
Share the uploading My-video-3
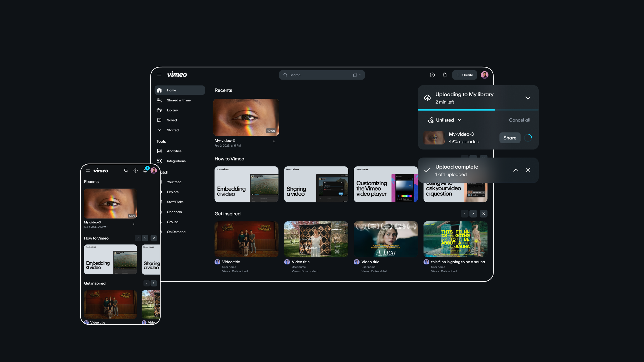510,138
